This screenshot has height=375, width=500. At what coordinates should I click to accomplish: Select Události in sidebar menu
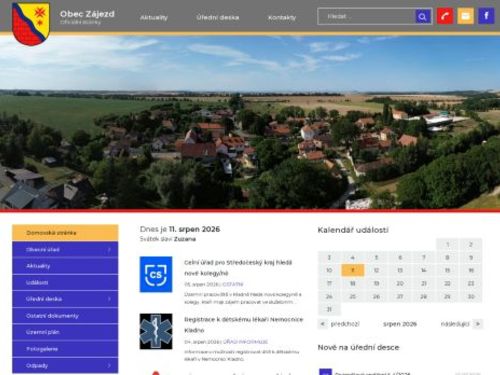[x=65, y=282]
